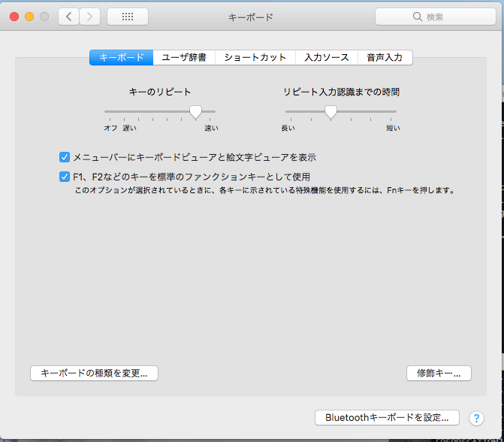
Task: Click the window title キーボード
Action: point(251,17)
